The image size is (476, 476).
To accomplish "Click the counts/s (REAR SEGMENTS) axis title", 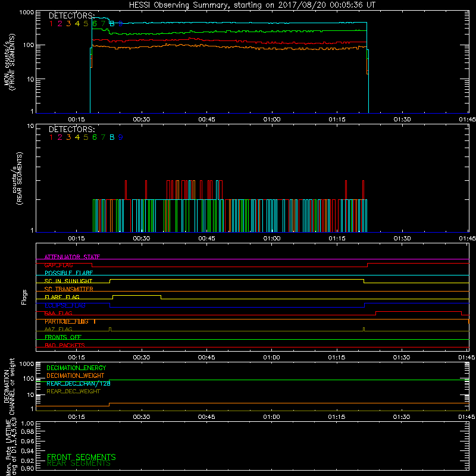I will (17, 178).
